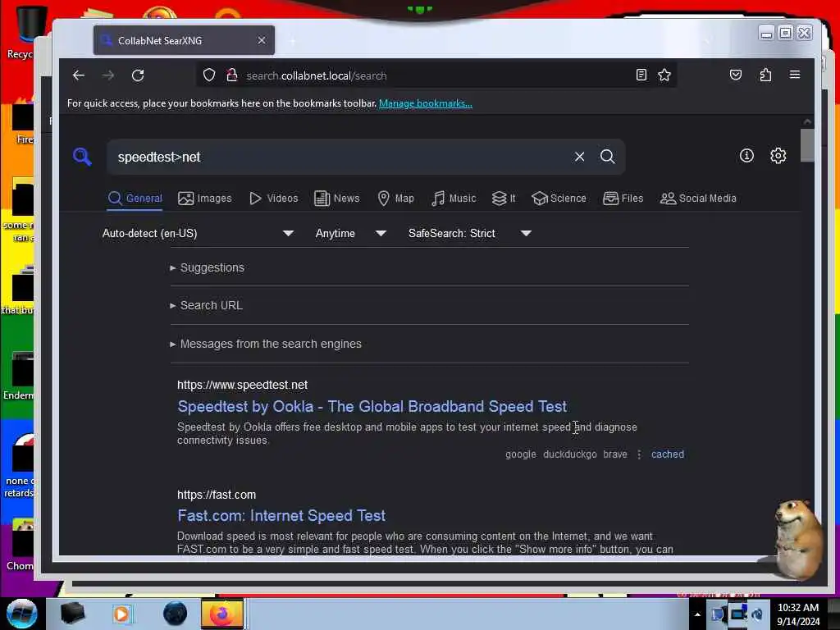Open the SafeSearch Strict dropdown
The width and height of the screenshot is (840, 630).
click(x=469, y=233)
